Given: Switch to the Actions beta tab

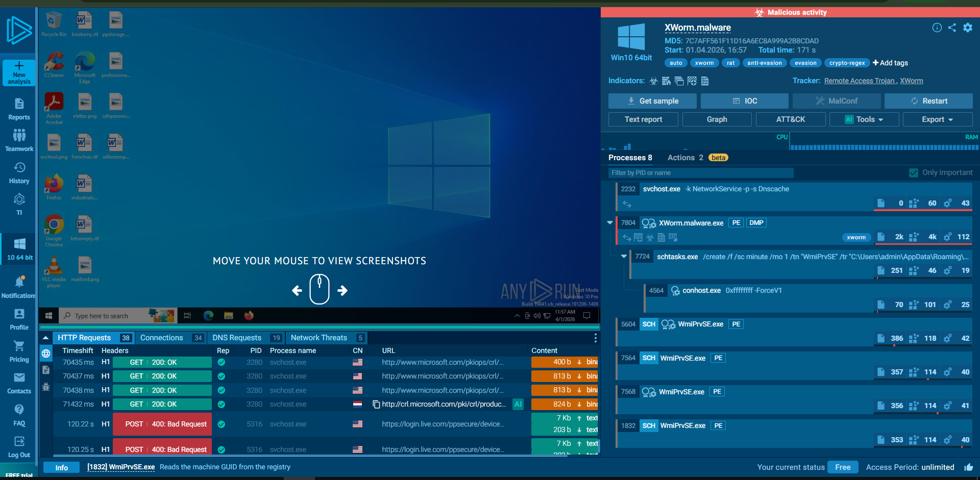Looking at the screenshot, I should click(x=698, y=158).
